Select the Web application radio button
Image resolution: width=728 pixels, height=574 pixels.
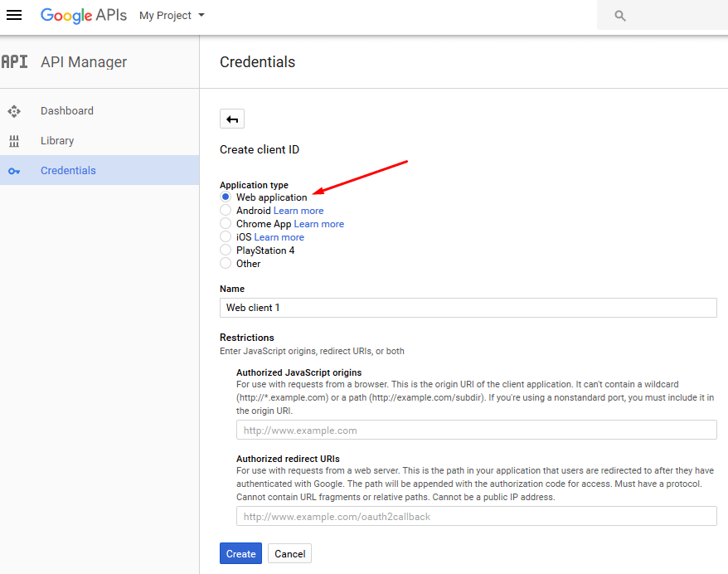tap(226, 197)
